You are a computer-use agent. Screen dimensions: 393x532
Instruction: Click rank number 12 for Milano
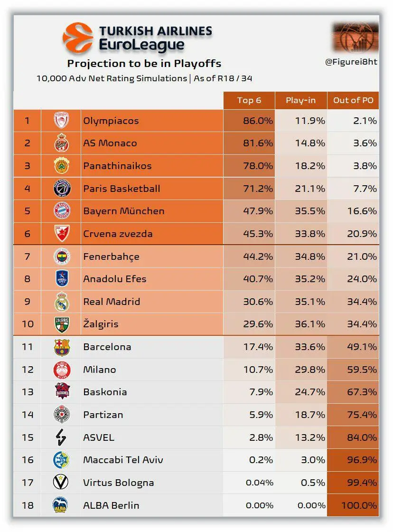28,370
